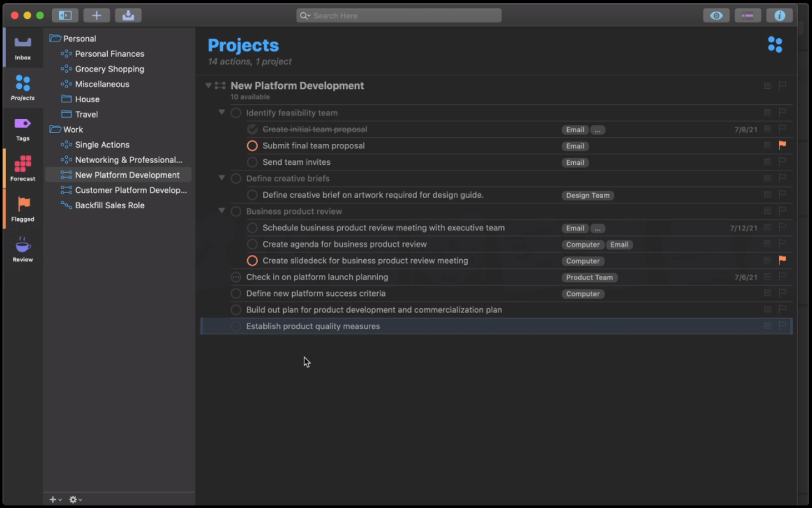The image size is (812, 508).
Task: Click the project type icon beside New Platform Development
Action: click(220, 86)
